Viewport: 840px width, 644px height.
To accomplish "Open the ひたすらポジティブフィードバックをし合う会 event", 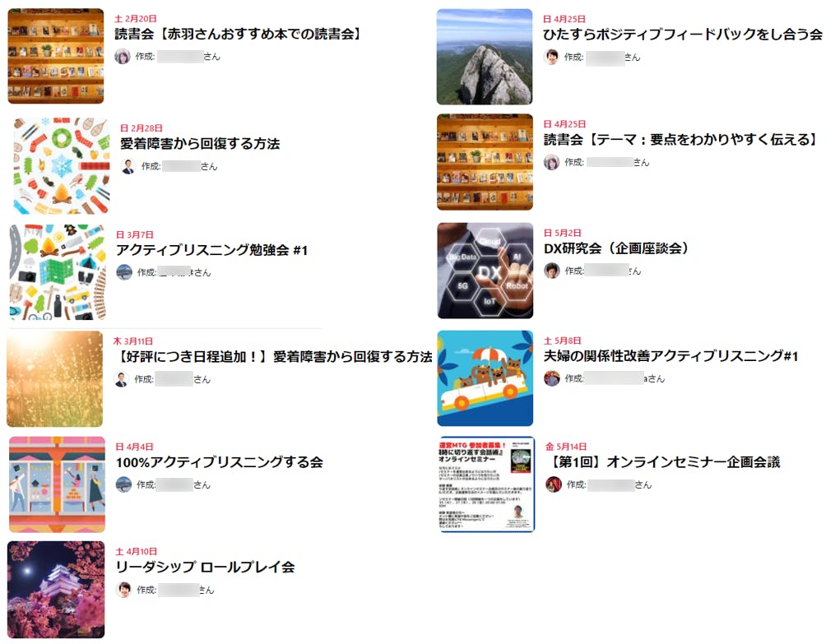I will click(683, 35).
